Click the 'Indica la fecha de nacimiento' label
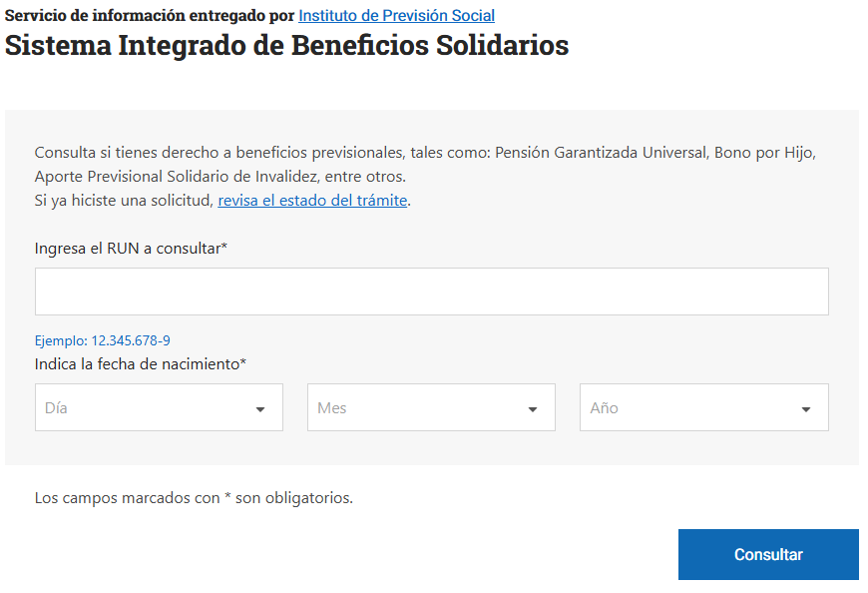This screenshot has height=593, width=868. [140, 364]
